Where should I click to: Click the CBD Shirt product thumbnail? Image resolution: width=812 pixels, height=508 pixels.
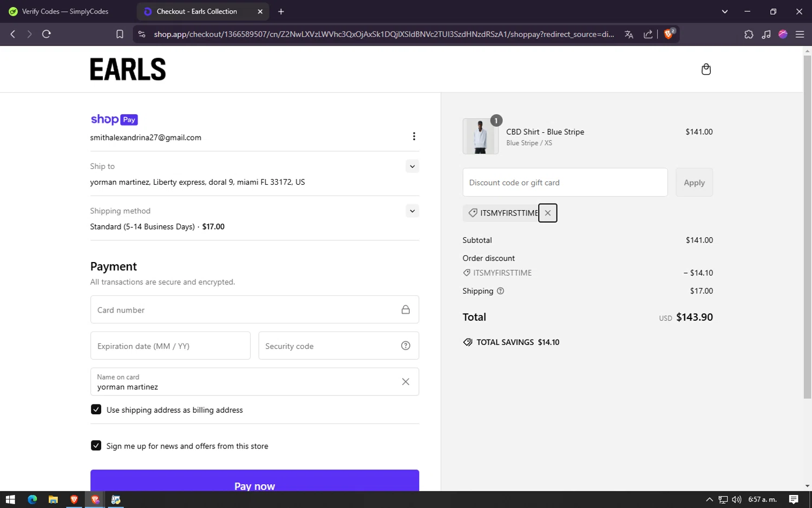coord(480,136)
